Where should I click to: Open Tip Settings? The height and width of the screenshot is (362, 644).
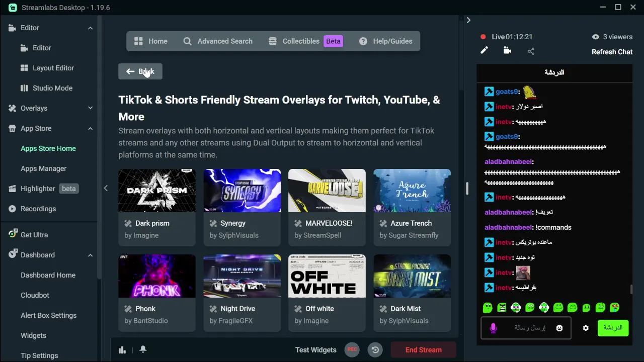pyautogui.click(x=39, y=355)
